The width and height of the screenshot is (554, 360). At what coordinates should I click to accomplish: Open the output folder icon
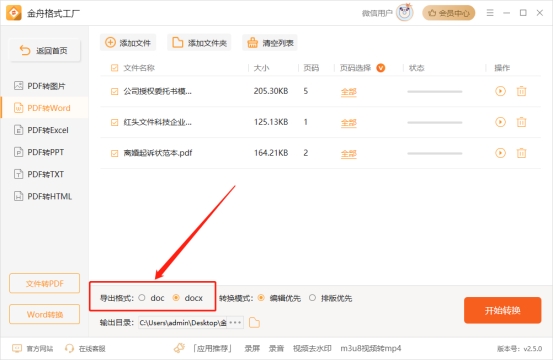tap(254, 323)
